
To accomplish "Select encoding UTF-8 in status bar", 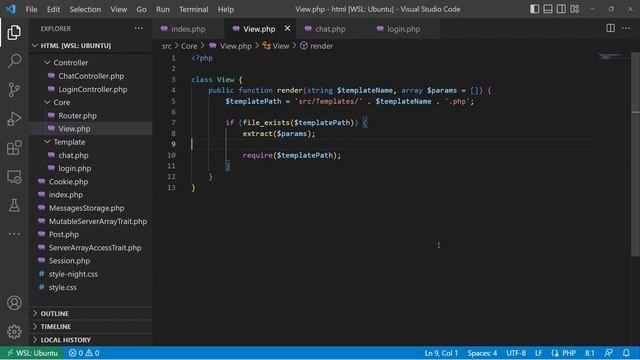I will (x=516, y=353).
